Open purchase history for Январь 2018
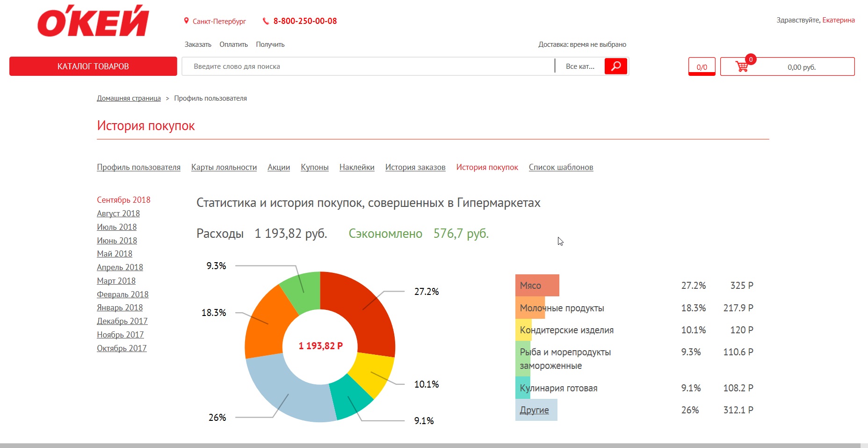The image size is (868, 448). coord(120,308)
